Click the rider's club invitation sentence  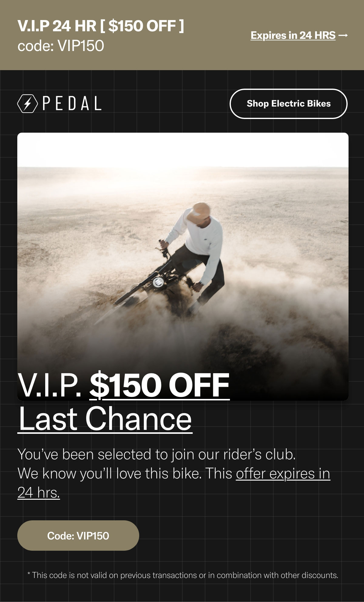(x=157, y=454)
